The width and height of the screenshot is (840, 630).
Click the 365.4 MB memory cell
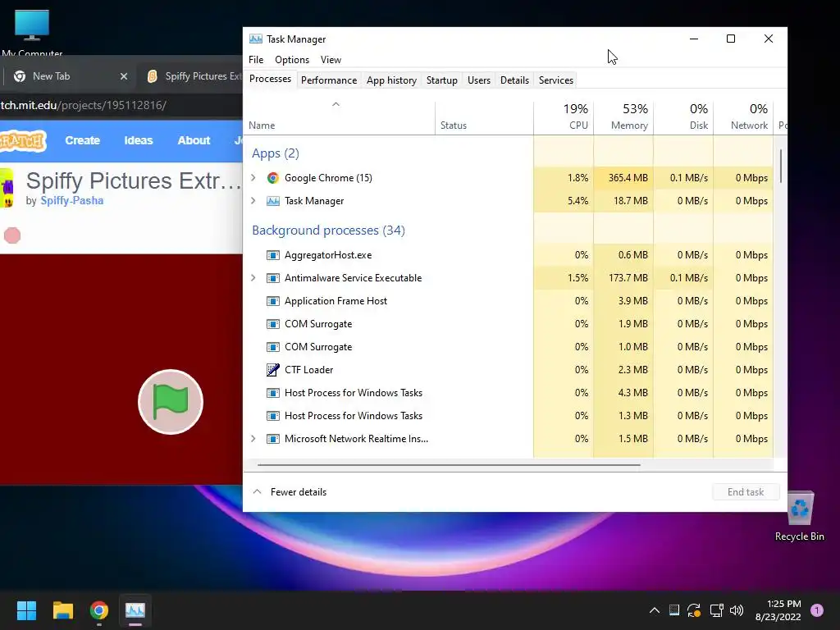coord(623,178)
